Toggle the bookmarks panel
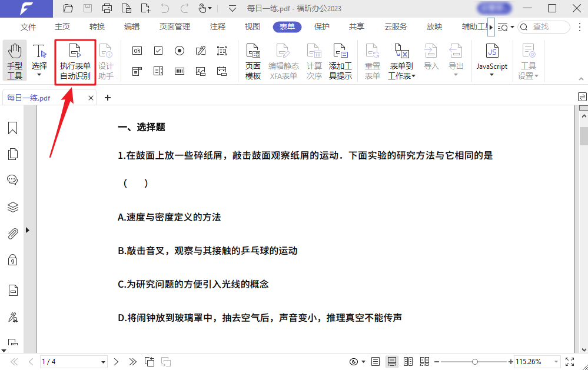Screen dimensions: 588x370 (12, 128)
